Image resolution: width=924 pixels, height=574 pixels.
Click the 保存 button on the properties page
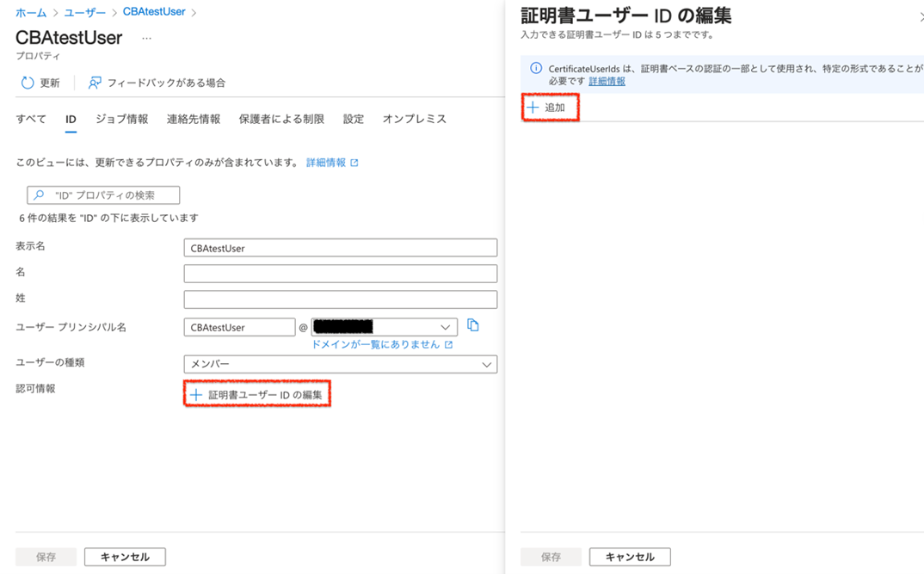coord(45,557)
